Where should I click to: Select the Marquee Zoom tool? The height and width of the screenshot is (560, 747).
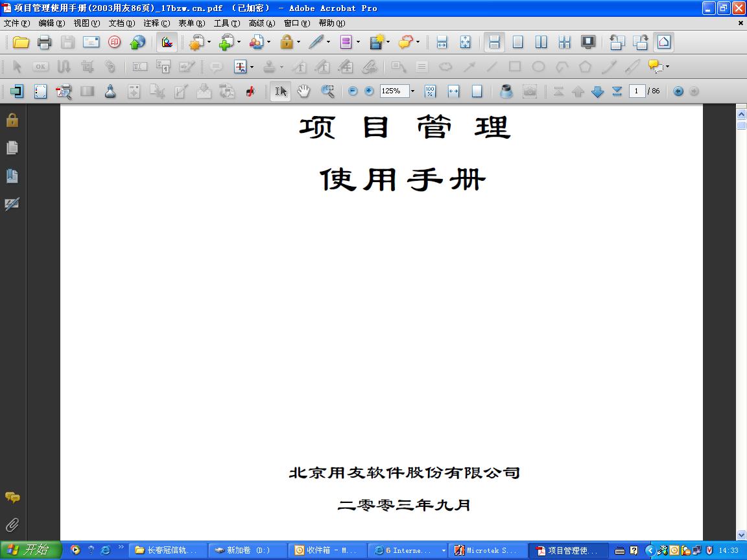327,91
